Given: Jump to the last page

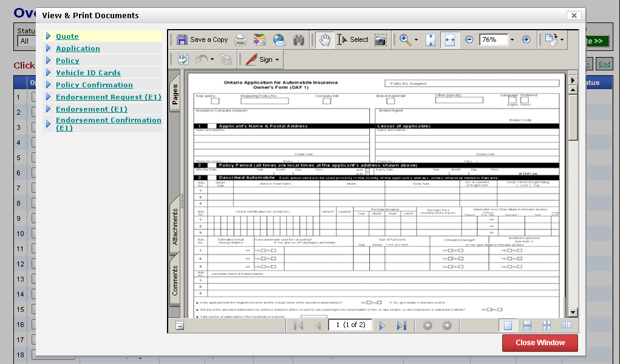Looking at the screenshot, I should [401, 325].
